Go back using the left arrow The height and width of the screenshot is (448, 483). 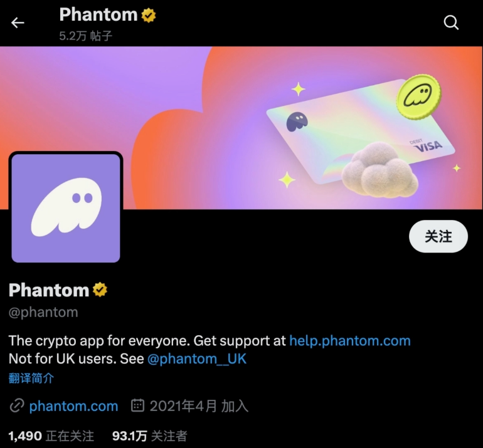point(18,23)
